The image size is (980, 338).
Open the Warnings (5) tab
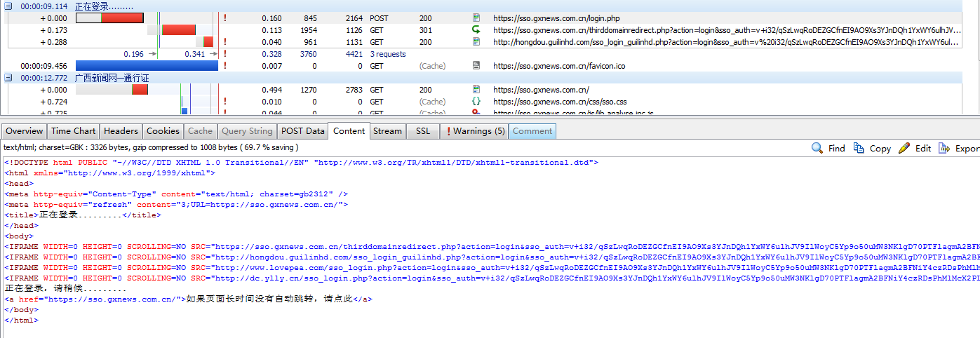472,131
